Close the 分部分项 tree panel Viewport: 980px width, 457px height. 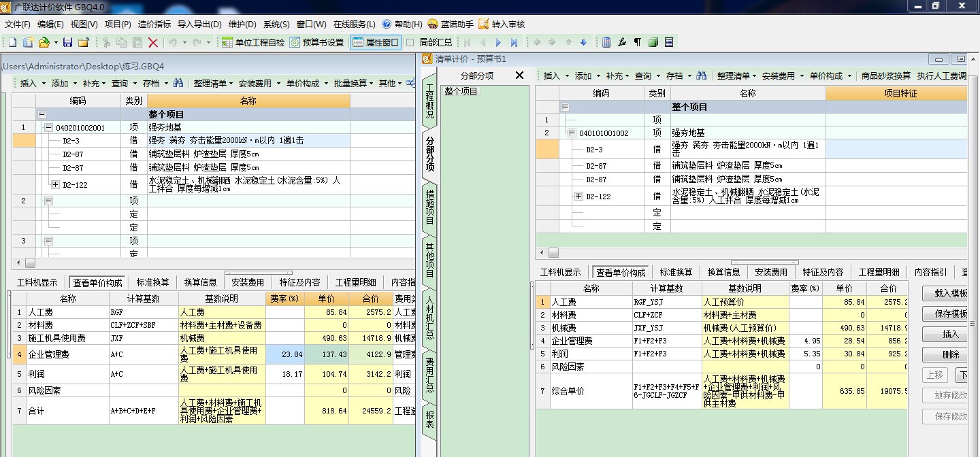click(519, 75)
